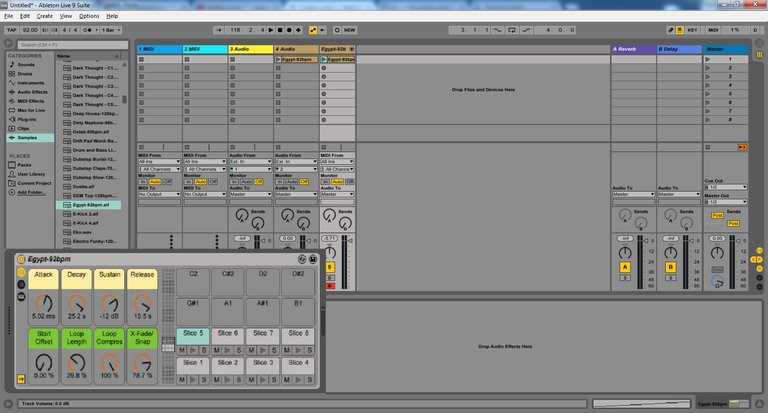Toggle the B Delay return track activator

671,267
